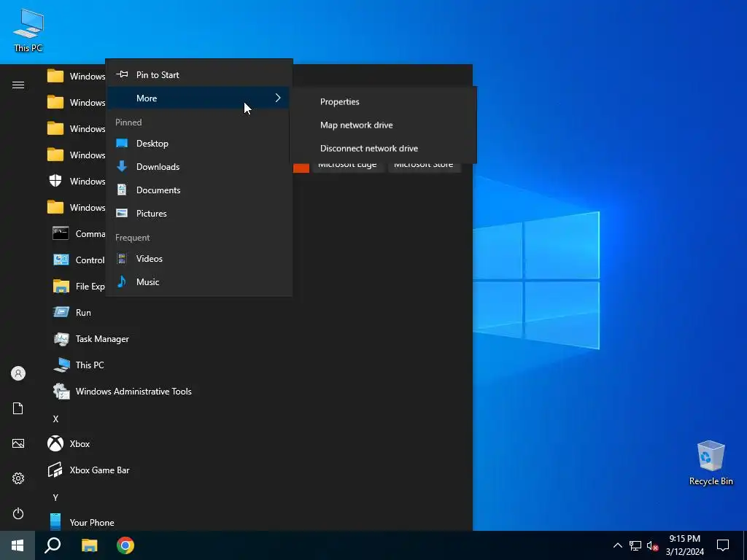
Task: Open pinned Pictures in jump list
Action: [x=198, y=214]
